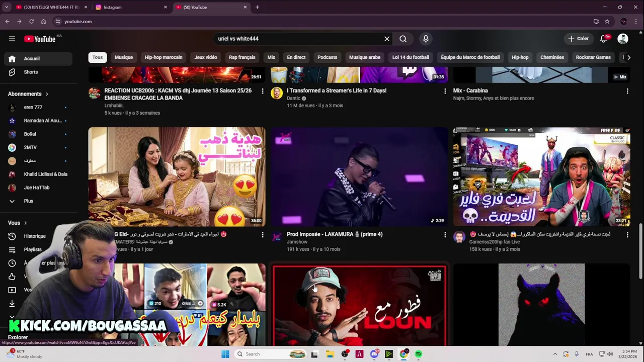This screenshot has height=362, width=644.
Task: Switch to the Instagram browser tab
Action: pyautogui.click(x=131, y=7)
